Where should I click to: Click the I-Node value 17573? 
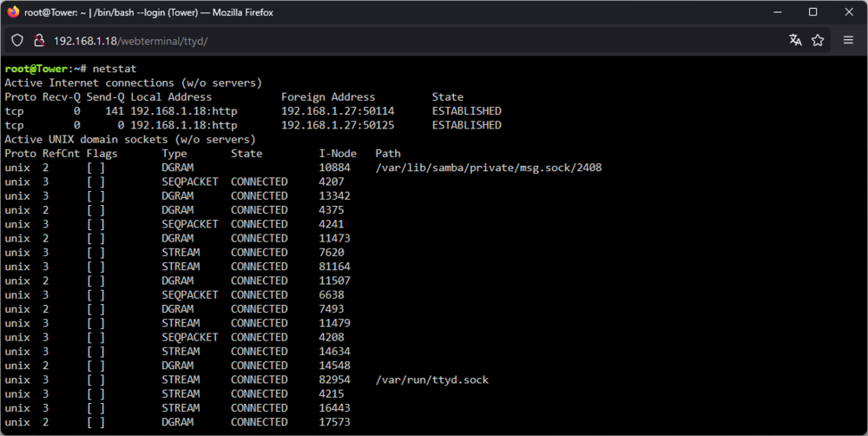(x=334, y=422)
